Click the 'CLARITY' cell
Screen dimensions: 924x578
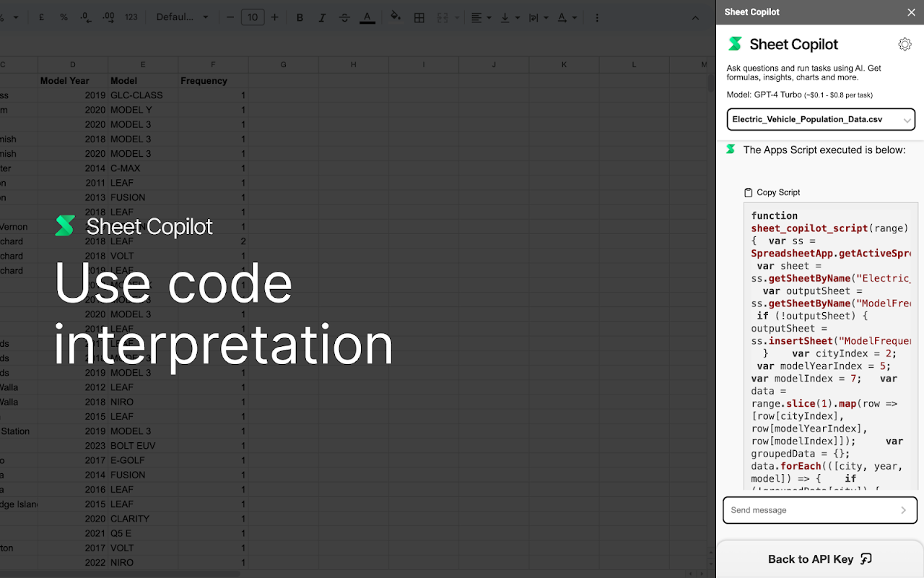(x=143, y=519)
